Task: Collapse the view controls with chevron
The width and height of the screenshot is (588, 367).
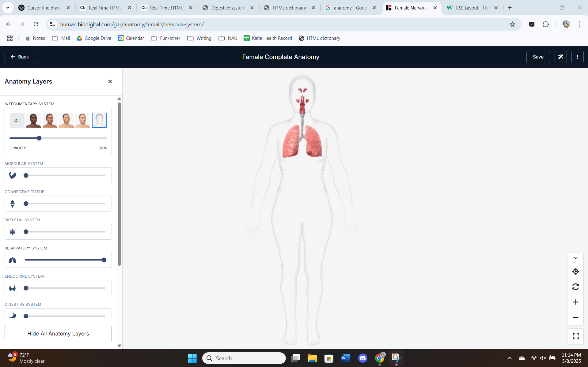Action: [x=575, y=258]
